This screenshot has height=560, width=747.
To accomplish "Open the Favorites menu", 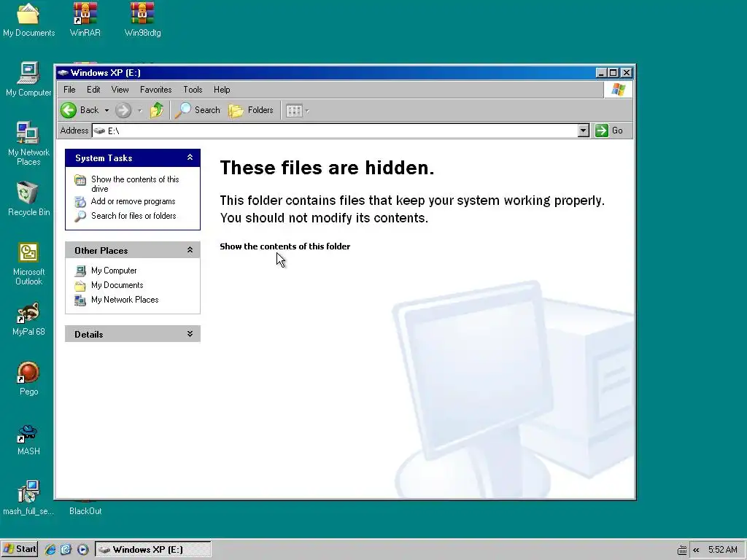I will (x=156, y=90).
